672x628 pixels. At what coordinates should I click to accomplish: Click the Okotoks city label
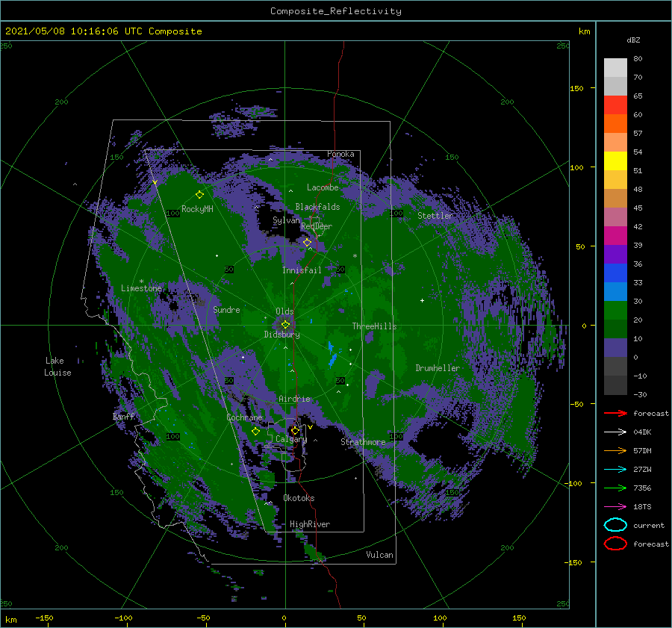pos(298,498)
